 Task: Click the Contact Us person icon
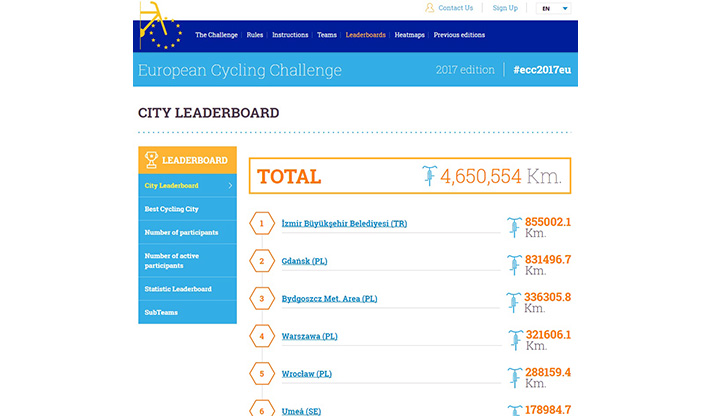click(430, 8)
